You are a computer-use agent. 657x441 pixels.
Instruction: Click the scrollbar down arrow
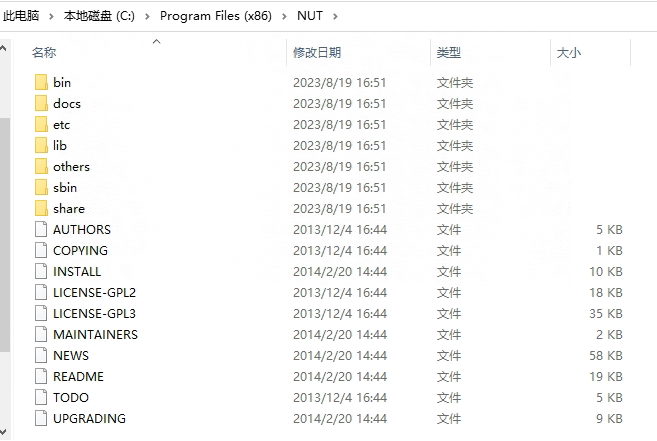click(x=4, y=432)
